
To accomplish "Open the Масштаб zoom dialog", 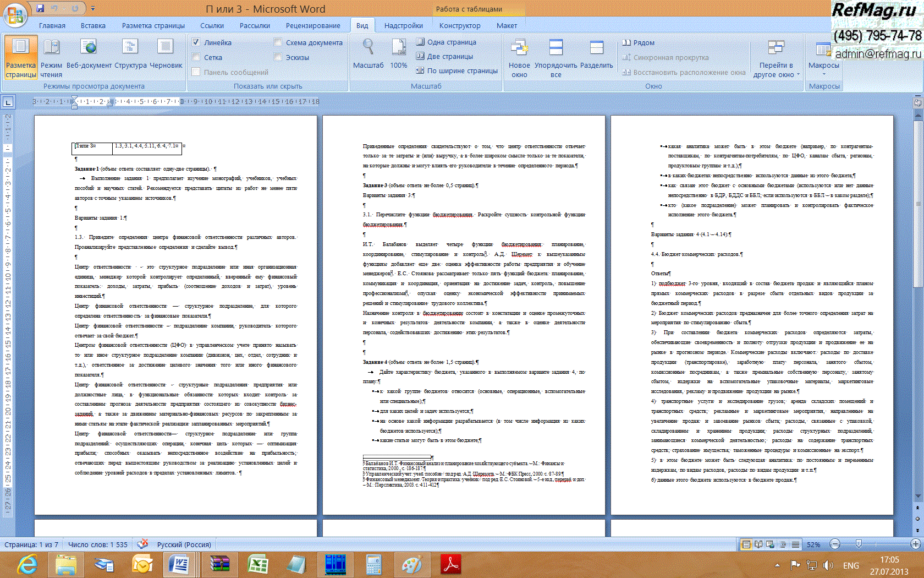I will (x=368, y=55).
